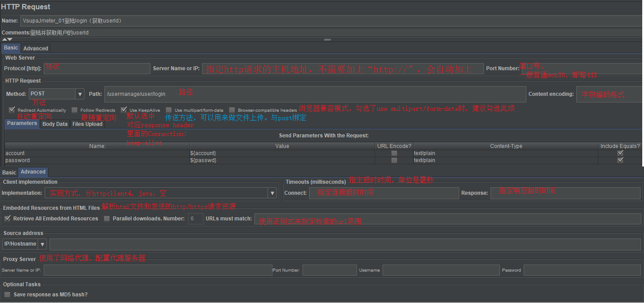Select the Parameters tab
This screenshot has width=644, height=303.
(x=22, y=124)
